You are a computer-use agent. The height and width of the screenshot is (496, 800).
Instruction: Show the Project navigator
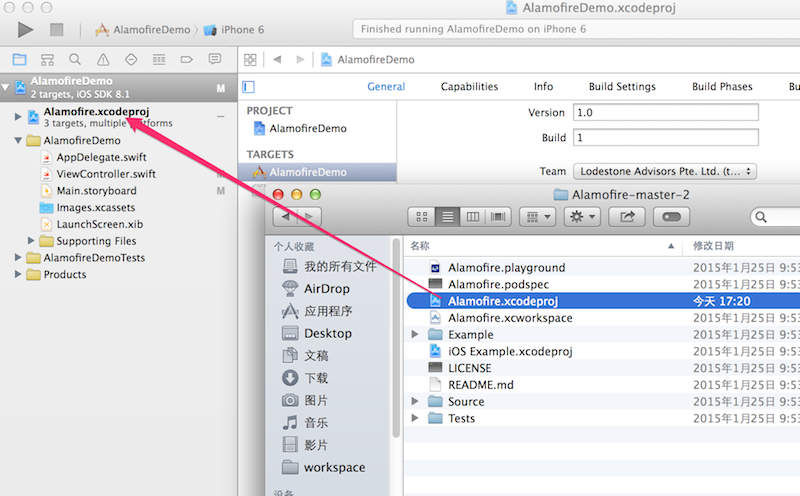[x=19, y=60]
